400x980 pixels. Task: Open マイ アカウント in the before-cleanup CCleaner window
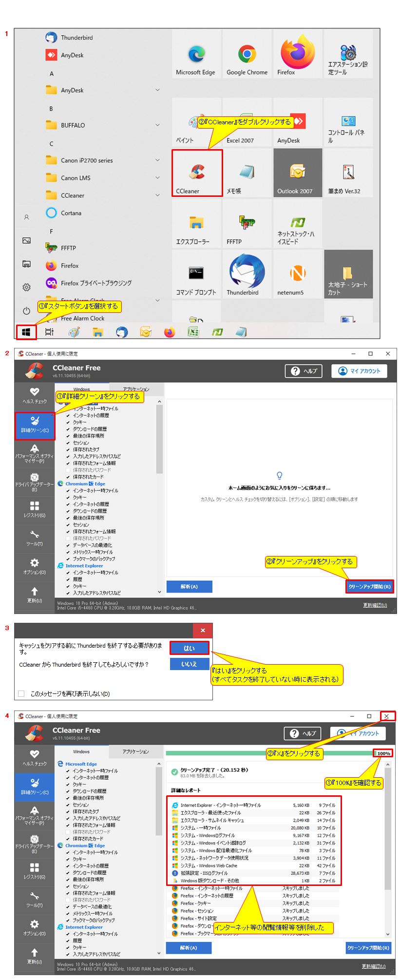tap(359, 371)
